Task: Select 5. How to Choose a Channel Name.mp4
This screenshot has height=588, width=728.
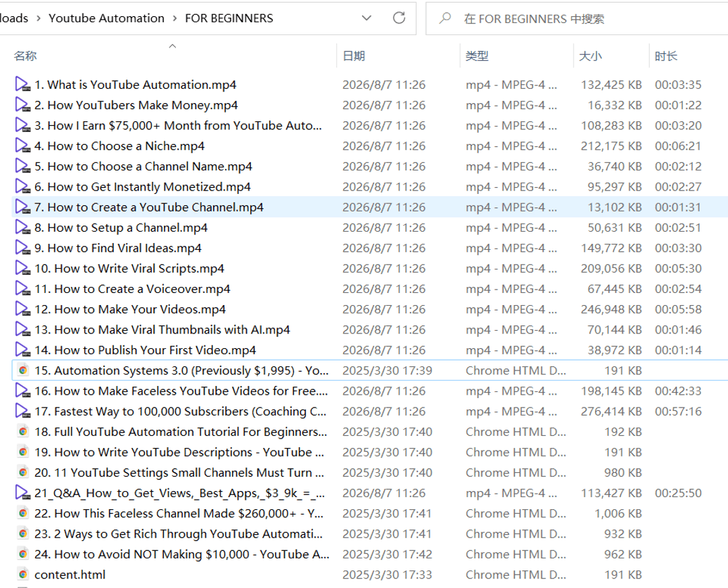Action: click(x=144, y=166)
